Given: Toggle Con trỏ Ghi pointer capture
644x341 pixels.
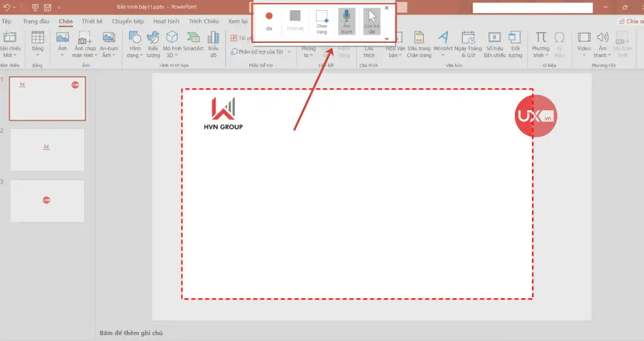Looking at the screenshot, I should tap(372, 20).
